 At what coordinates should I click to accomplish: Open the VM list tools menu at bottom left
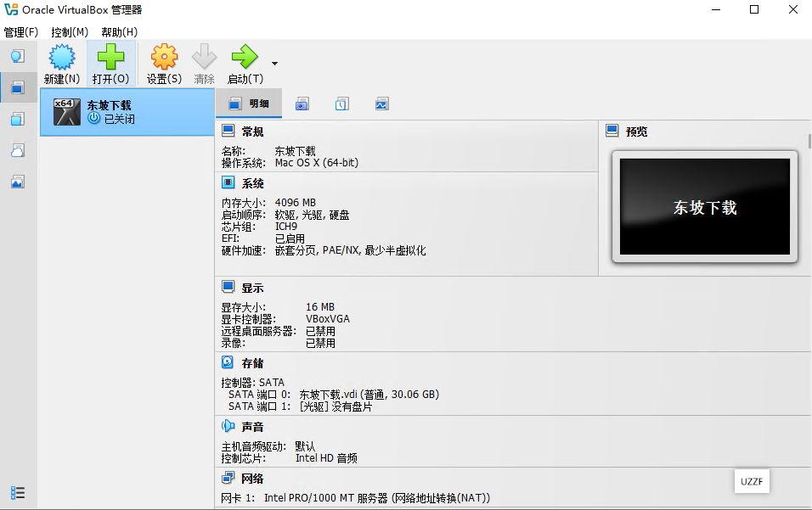tap(17, 493)
